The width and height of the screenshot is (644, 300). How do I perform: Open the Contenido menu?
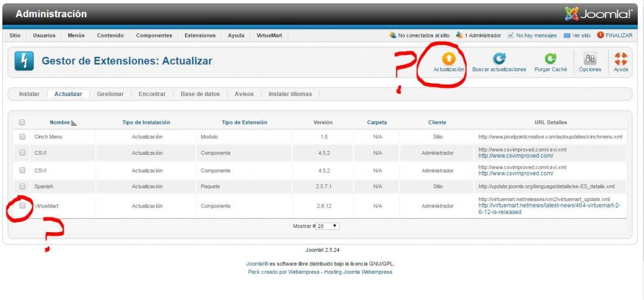110,36
